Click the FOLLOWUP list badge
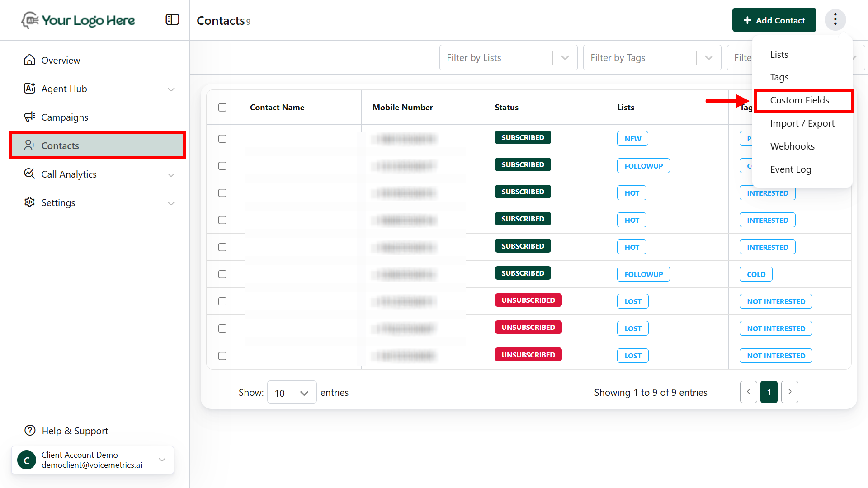 pyautogui.click(x=643, y=166)
